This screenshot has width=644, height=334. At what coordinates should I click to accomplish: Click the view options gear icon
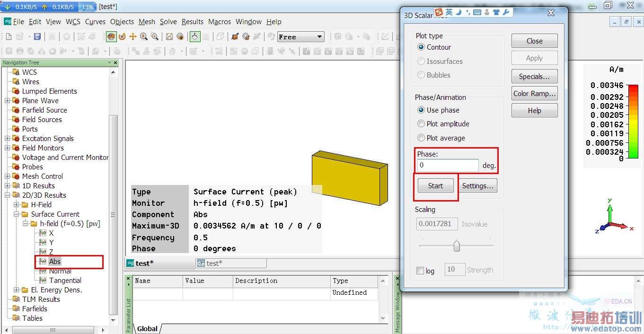(x=180, y=36)
